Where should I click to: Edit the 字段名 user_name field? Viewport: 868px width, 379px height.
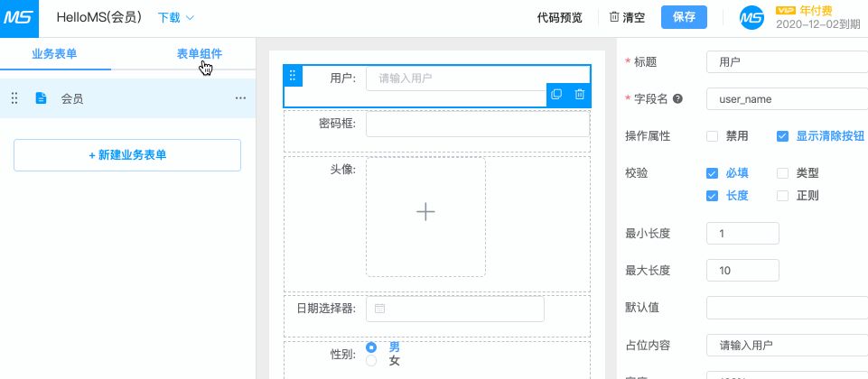[788, 99]
